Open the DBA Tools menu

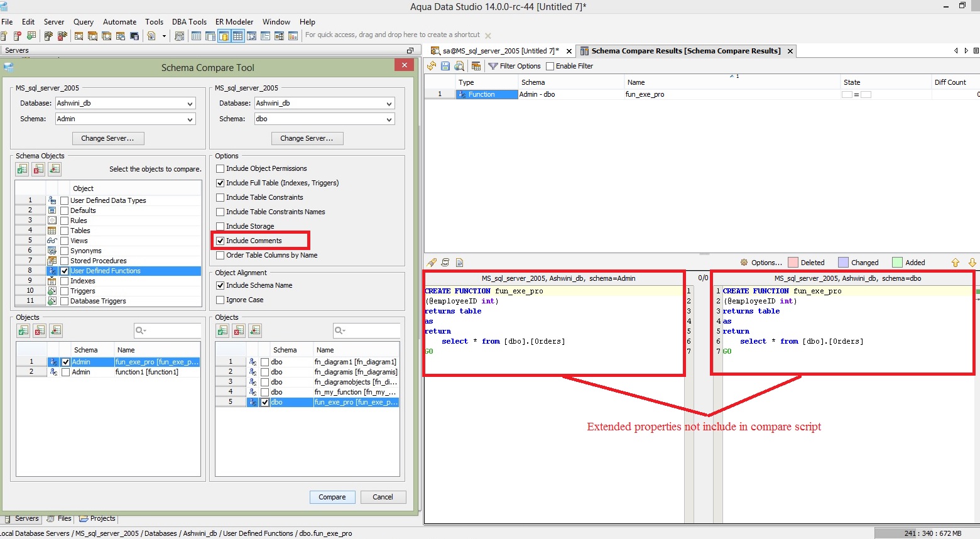click(x=189, y=21)
